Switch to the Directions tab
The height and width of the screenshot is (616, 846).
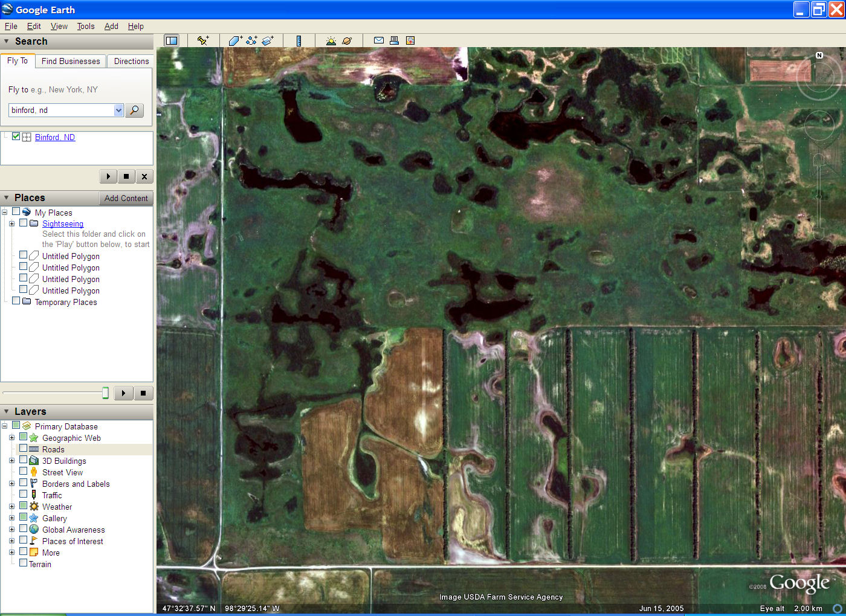click(131, 61)
